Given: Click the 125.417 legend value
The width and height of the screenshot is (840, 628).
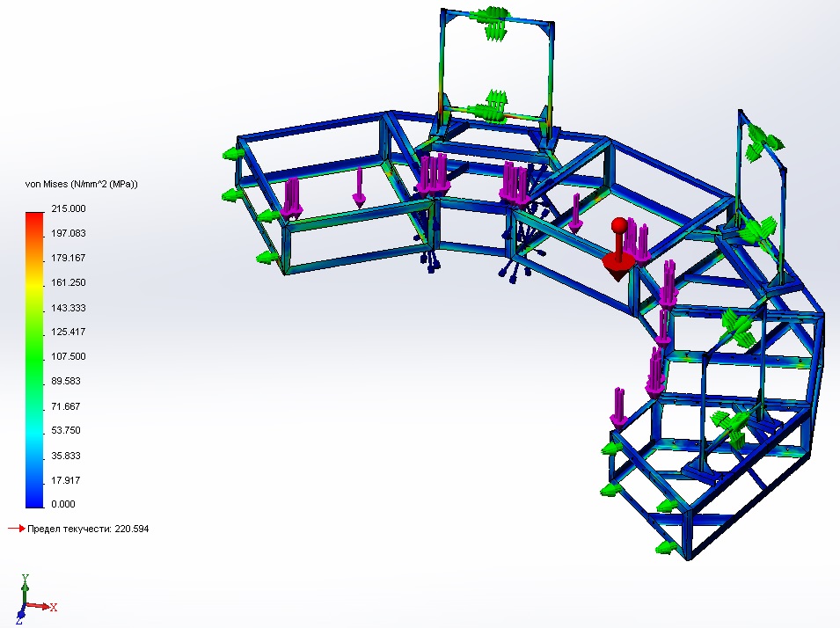Looking at the screenshot, I should 68,332.
